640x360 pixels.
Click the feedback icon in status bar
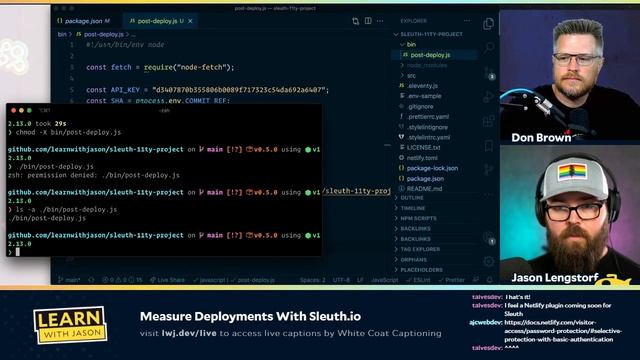[476, 280]
